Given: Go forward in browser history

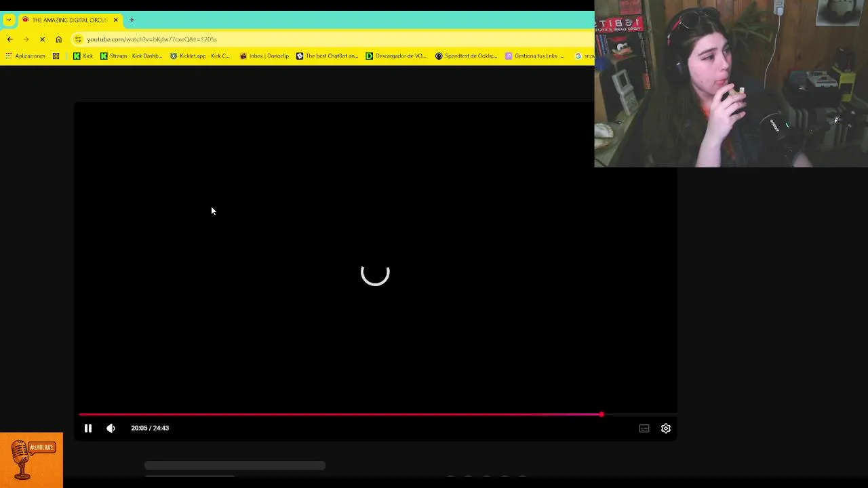Looking at the screenshot, I should [x=26, y=39].
